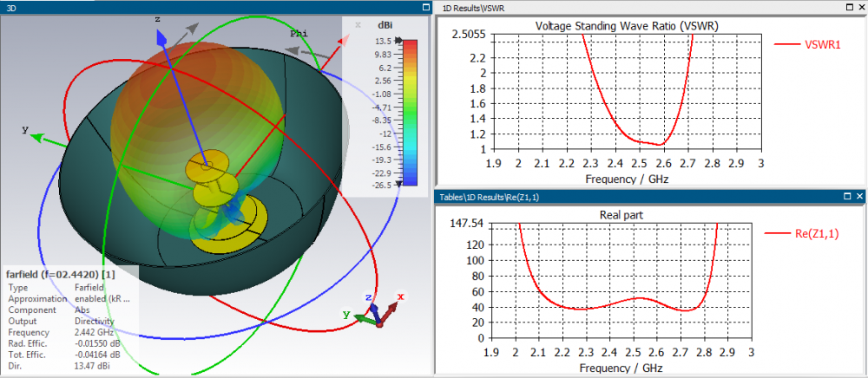Click the lower limit marker at -26.5 dBi
Viewport: 868px width, 378px height.
tap(398, 184)
